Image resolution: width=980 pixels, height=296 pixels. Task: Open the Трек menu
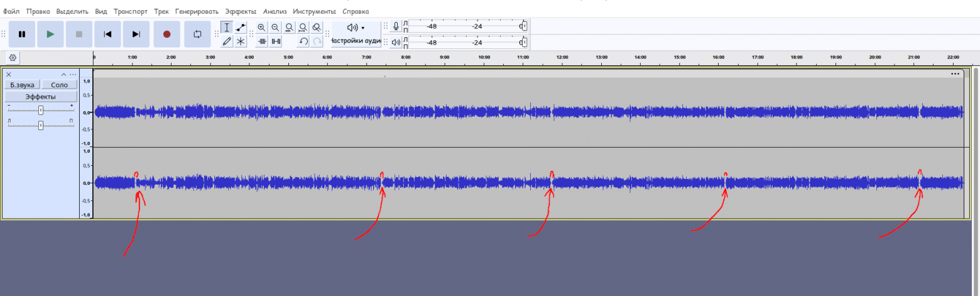click(162, 12)
